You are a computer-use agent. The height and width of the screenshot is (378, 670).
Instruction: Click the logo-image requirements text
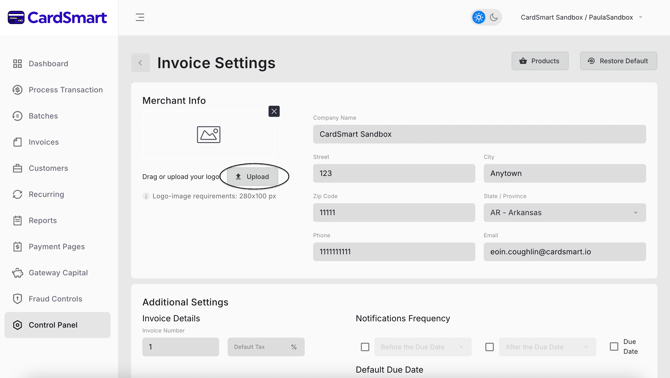[x=214, y=196]
